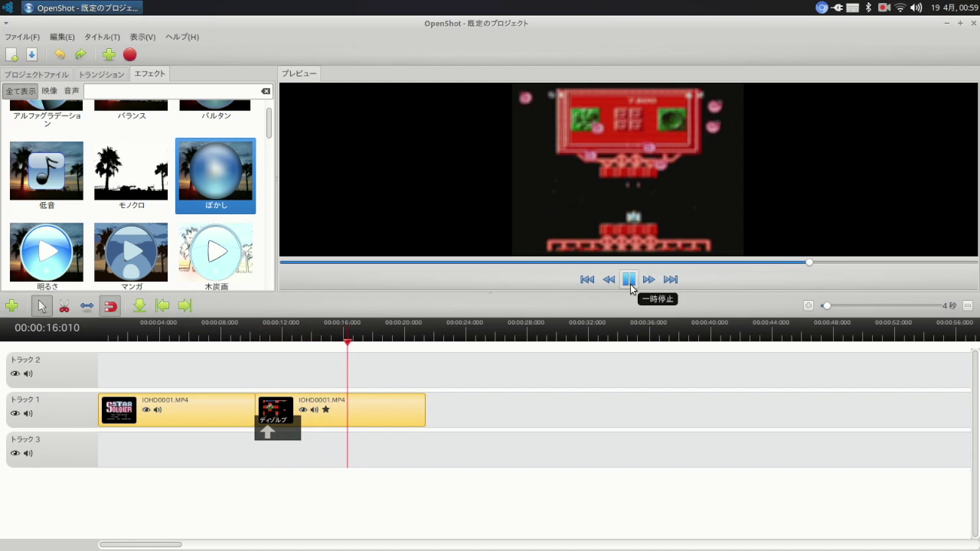Viewport: 980px width, 551px height.
Task: Toggle the magnet snapping tool
Action: [x=110, y=306]
